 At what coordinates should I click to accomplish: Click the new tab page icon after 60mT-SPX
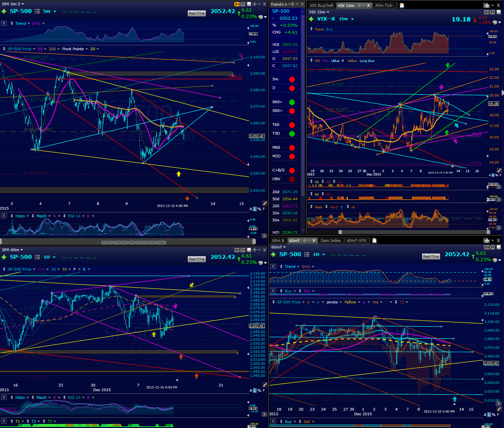point(374,240)
